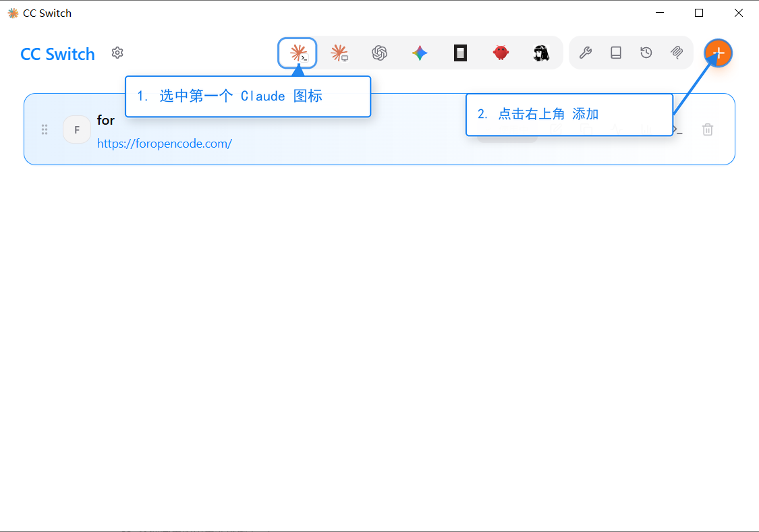Open the history clock icon

646,52
